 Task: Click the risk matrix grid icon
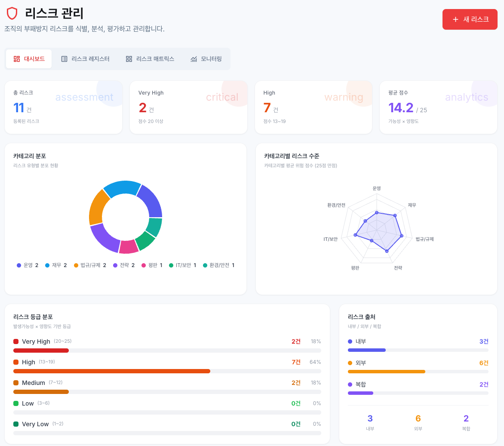pyautogui.click(x=129, y=59)
